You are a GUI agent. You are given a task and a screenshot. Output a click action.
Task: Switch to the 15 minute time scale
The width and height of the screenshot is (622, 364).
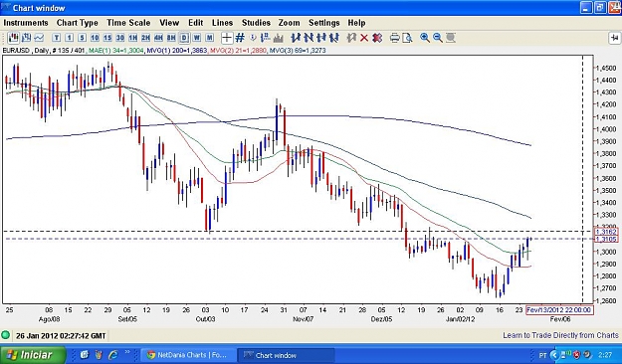(x=107, y=38)
